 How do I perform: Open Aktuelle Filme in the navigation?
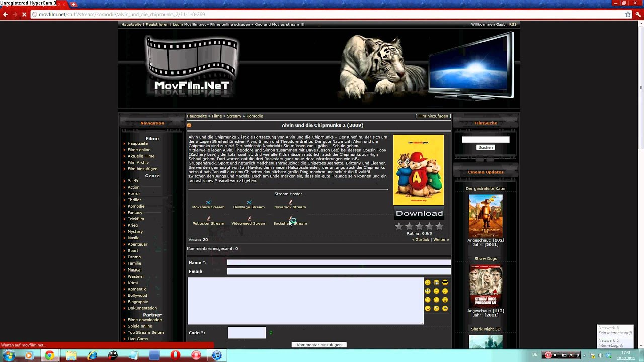141,156
